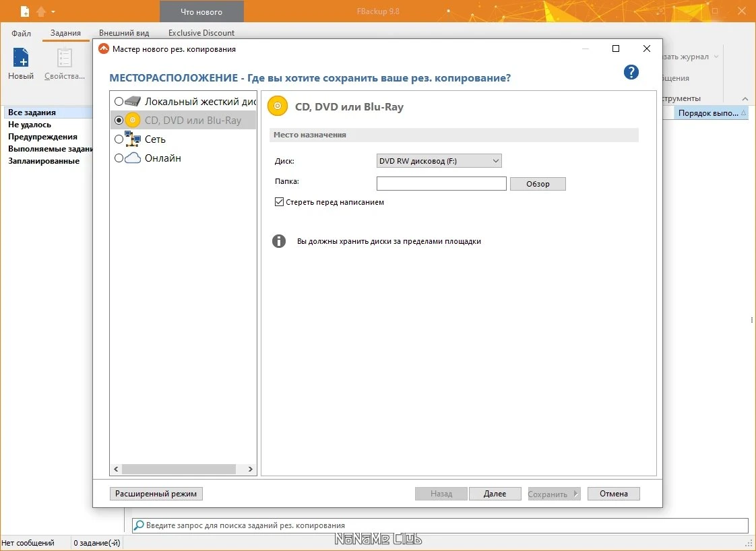Screen dimensions: 756x551
Task: Click the new document icon in title bar
Action: (24, 11)
